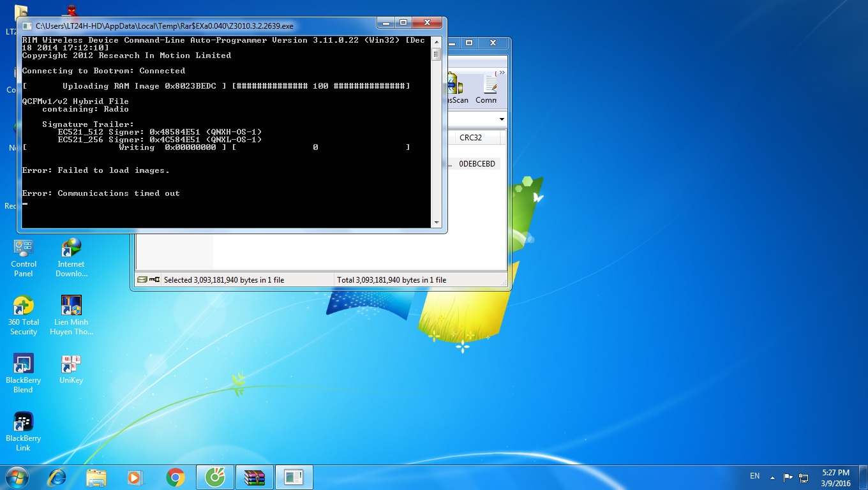Click 'Copyright 2012 Research In Motion' line

[126, 56]
